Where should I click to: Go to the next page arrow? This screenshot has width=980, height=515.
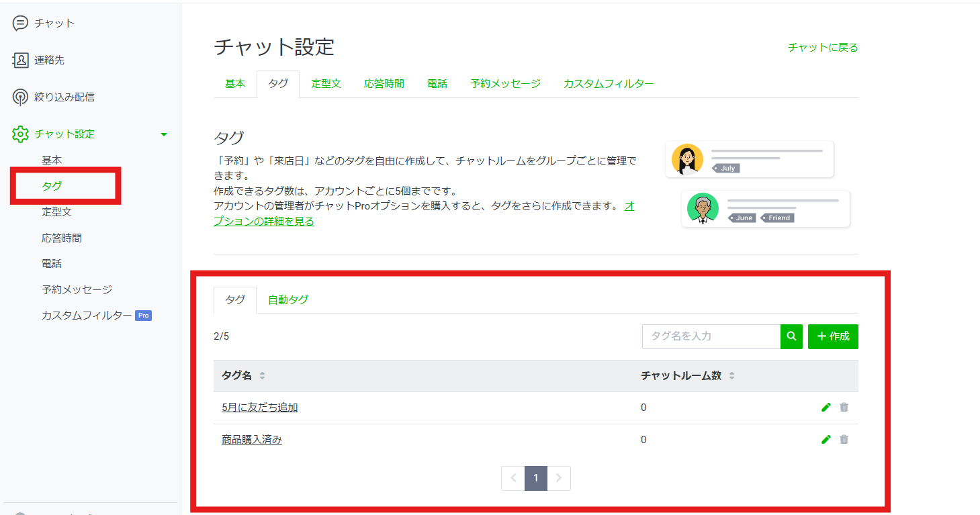[x=559, y=478]
